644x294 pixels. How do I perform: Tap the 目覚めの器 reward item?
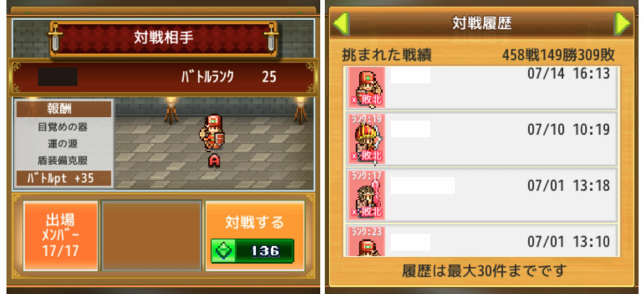pyautogui.click(x=63, y=127)
